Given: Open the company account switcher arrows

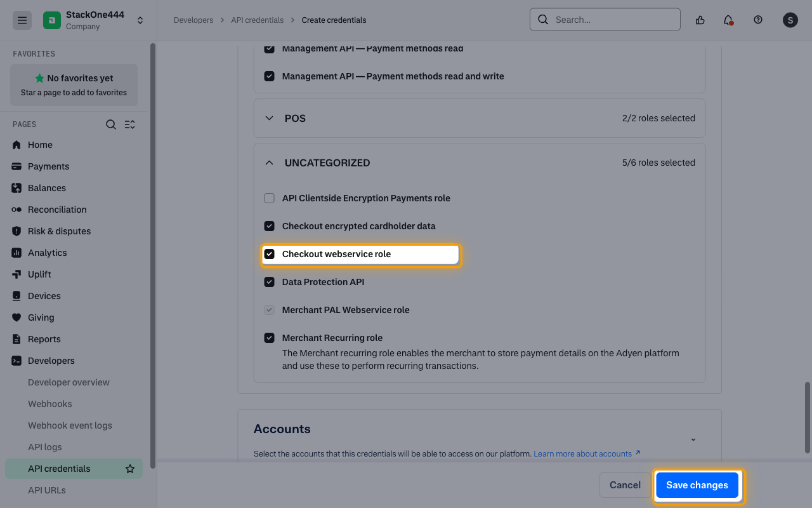Looking at the screenshot, I should pos(140,20).
